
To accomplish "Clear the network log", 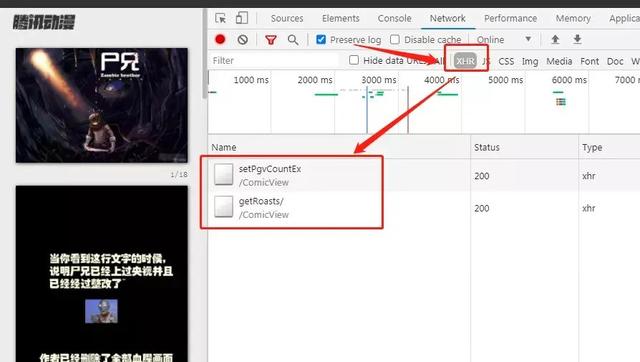I will [242, 40].
